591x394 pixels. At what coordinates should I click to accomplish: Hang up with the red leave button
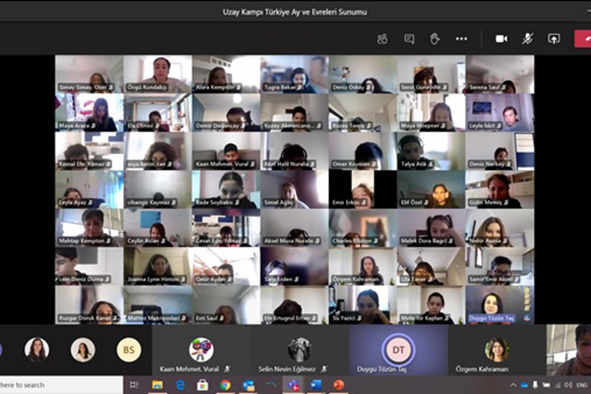point(583,39)
